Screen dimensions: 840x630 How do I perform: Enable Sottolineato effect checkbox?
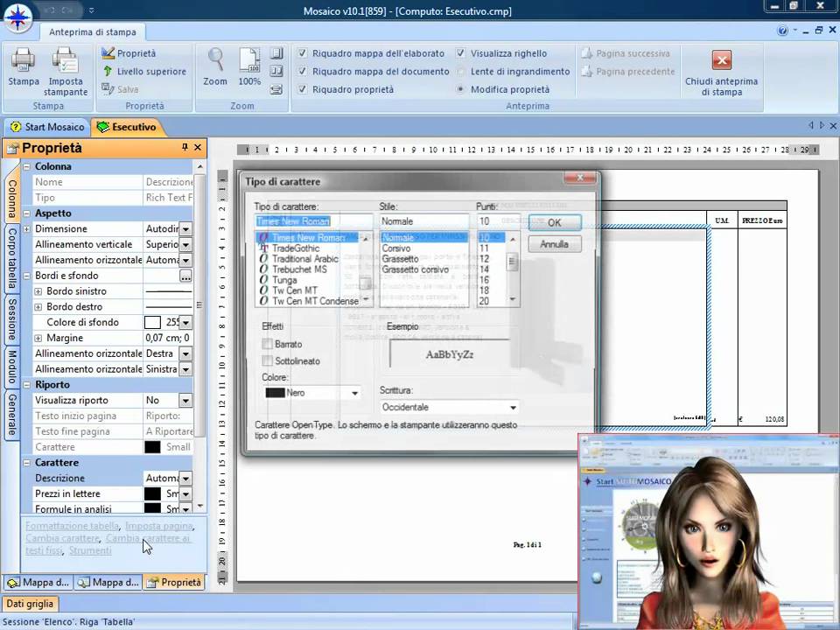click(x=268, y=360)
